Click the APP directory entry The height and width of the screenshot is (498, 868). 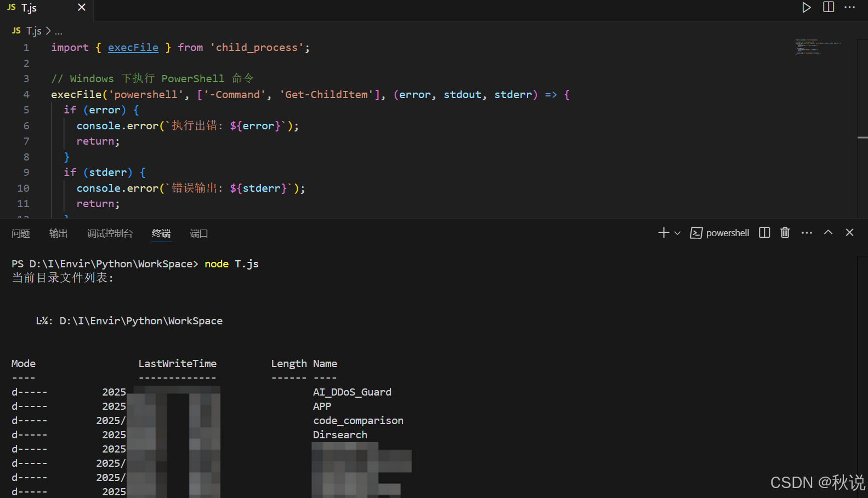pos(322,407)
